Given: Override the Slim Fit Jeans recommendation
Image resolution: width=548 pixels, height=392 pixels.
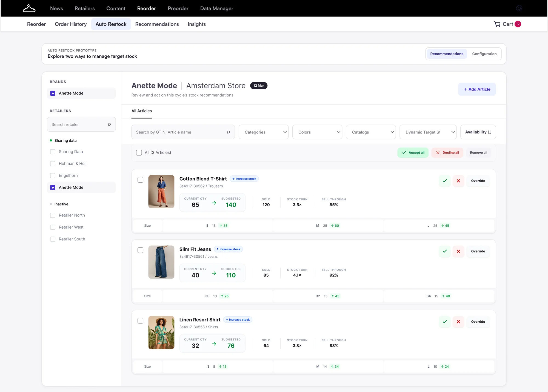Looking at the screenshot, I should point(478,251).
